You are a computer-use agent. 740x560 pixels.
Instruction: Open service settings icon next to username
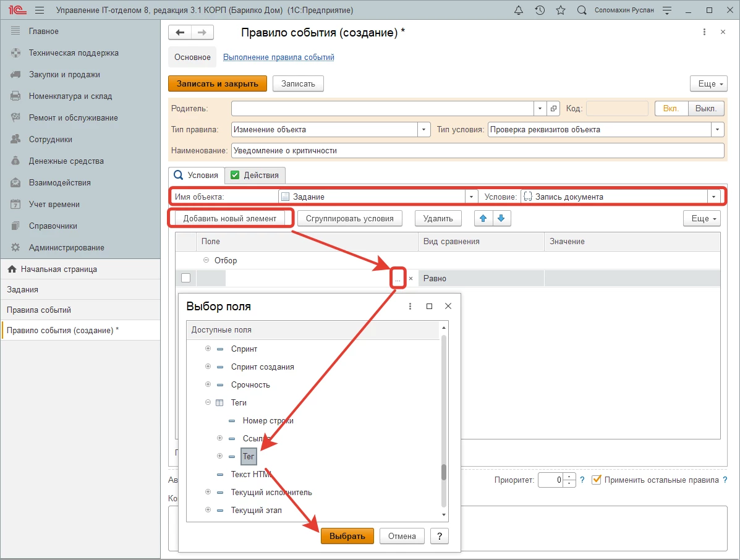coord(667,10)
